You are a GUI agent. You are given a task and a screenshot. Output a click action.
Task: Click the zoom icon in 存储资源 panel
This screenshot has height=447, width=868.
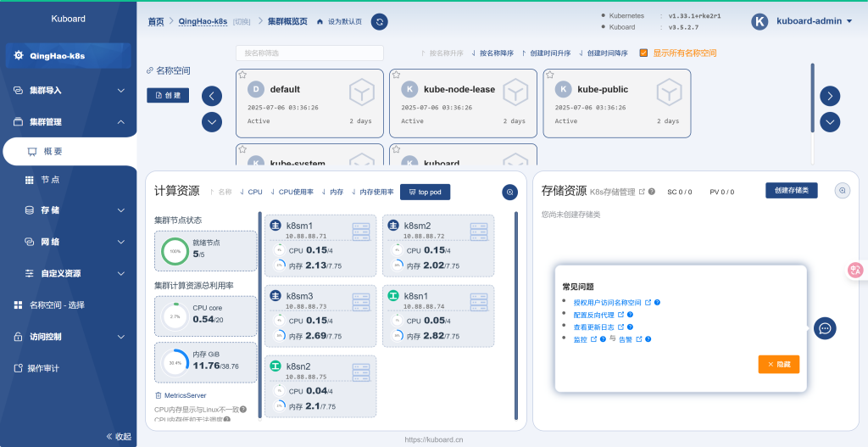coord(842,191)
